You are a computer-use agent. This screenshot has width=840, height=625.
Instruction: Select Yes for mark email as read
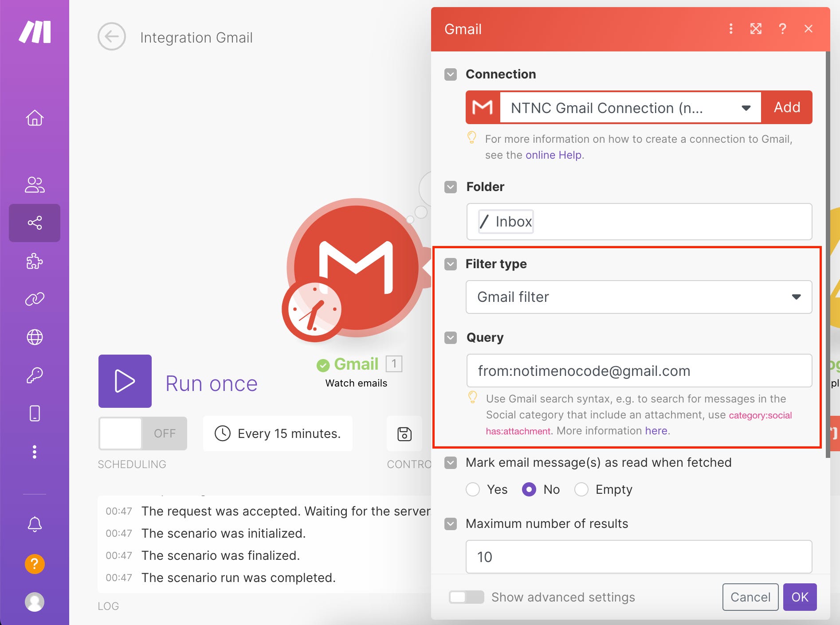(473, 489)
